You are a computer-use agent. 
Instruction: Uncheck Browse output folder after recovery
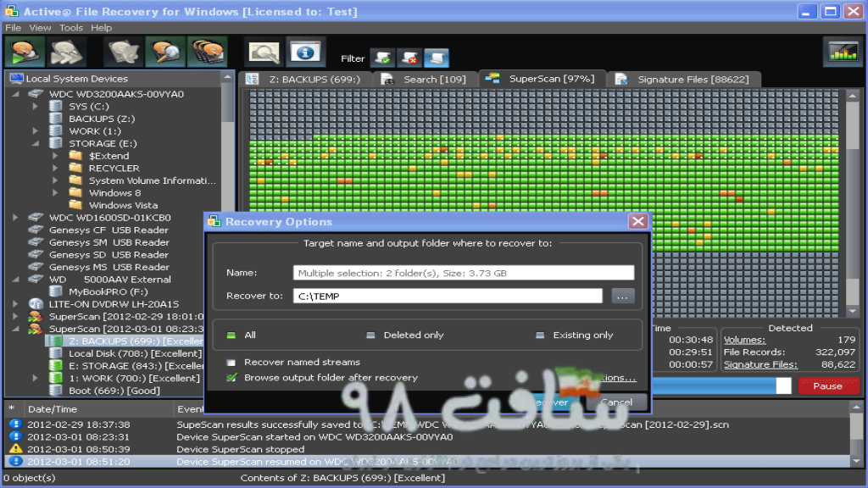tap(231, 377)
